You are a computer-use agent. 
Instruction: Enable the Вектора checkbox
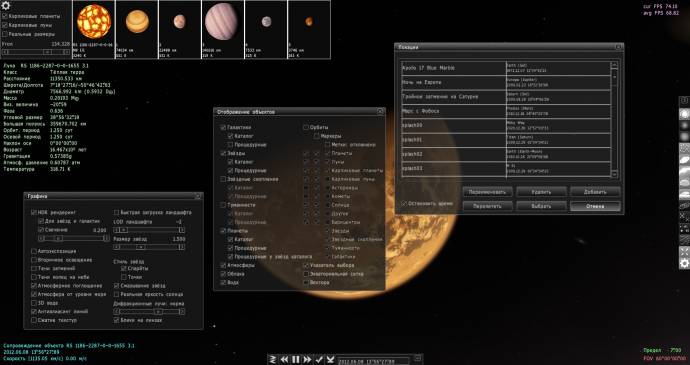coord(306,282)
